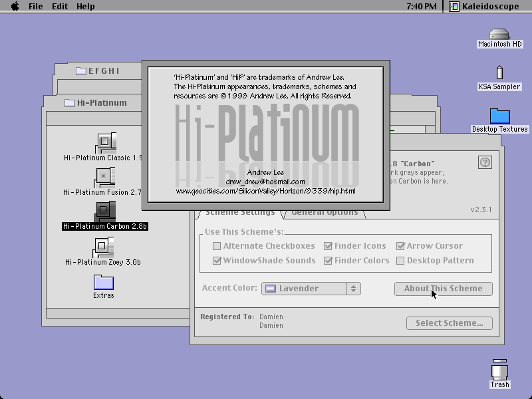The image size is (532, 399).
Task: Open the Help menu
Action: pyautogui.click(x=86, y=6)
